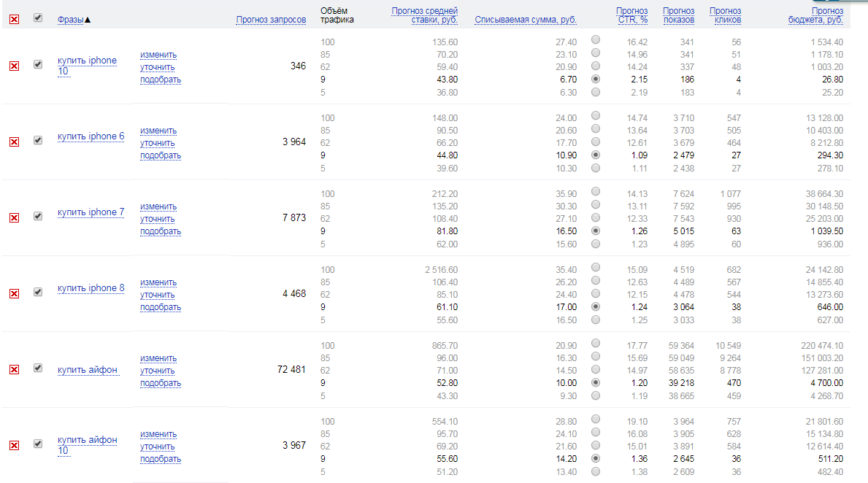Select traffic volume 100 for 'купить iphone 10'
The image size is (868, 483).
(596, 40)
